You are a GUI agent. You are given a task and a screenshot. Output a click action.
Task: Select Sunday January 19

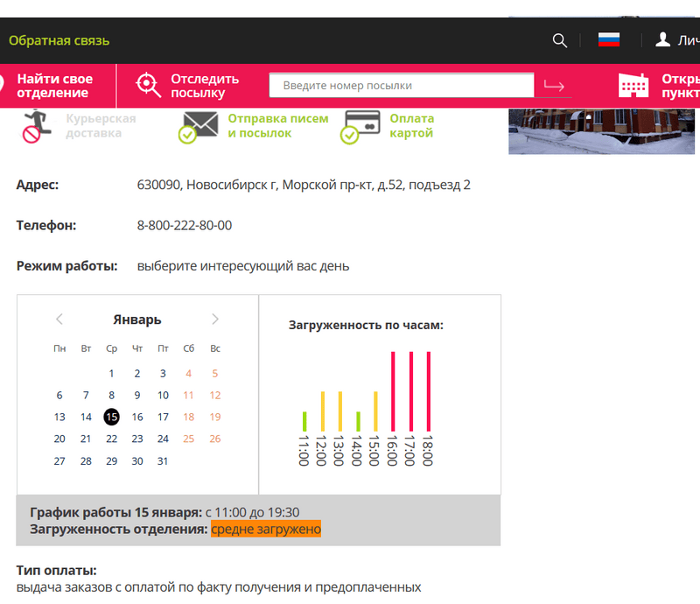(214, 418)
